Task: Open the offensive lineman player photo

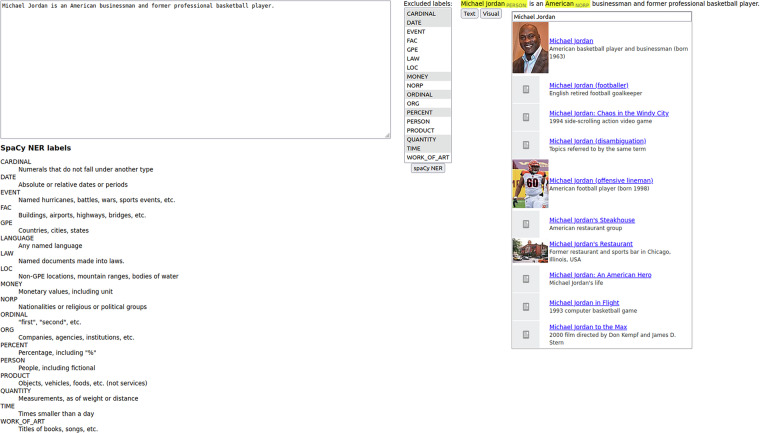Action: (x=530, y=183)
